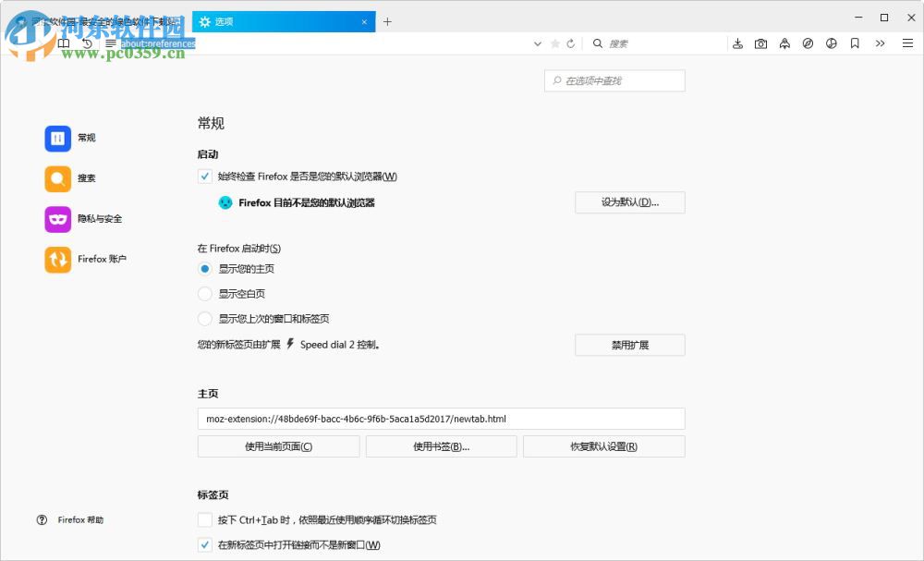Click the rocket icon in the toolbar
This screenshot has height=561, width=924.
785,43
